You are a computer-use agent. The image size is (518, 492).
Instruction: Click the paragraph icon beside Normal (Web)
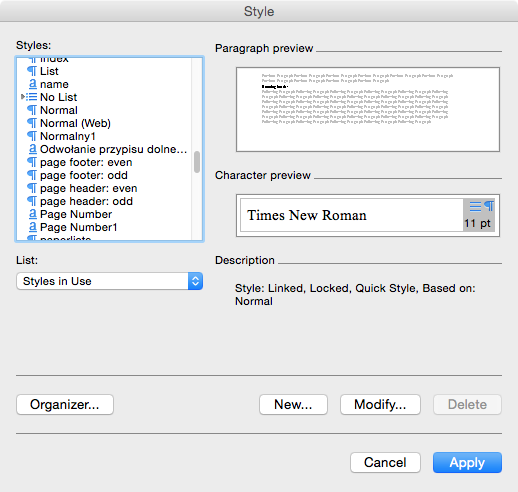32,123
